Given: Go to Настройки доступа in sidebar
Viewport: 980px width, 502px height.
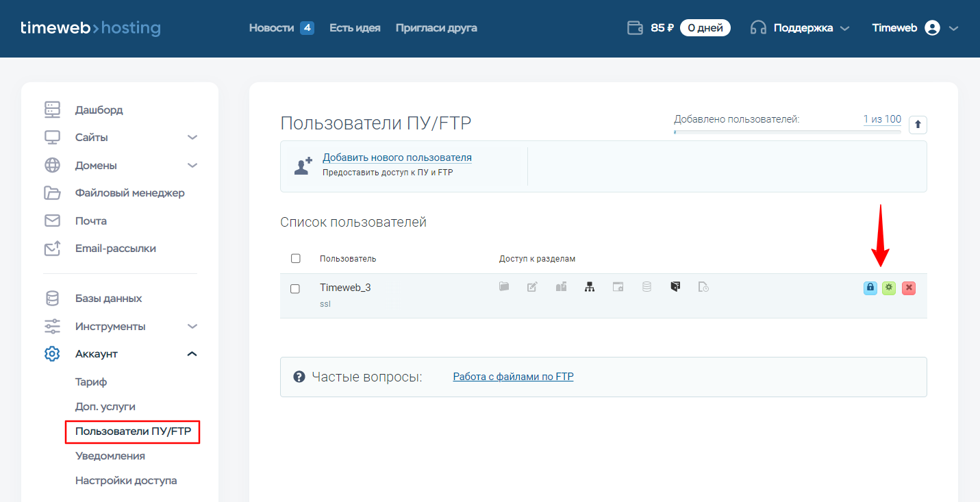Looking at the screenshot, I should [x=126, y=481].
